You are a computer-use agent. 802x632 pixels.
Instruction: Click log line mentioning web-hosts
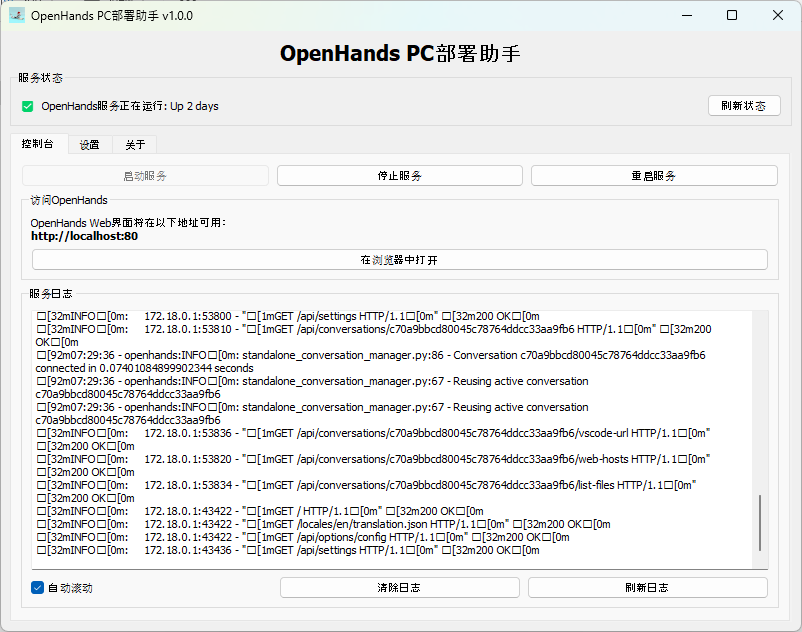(373, 466)
